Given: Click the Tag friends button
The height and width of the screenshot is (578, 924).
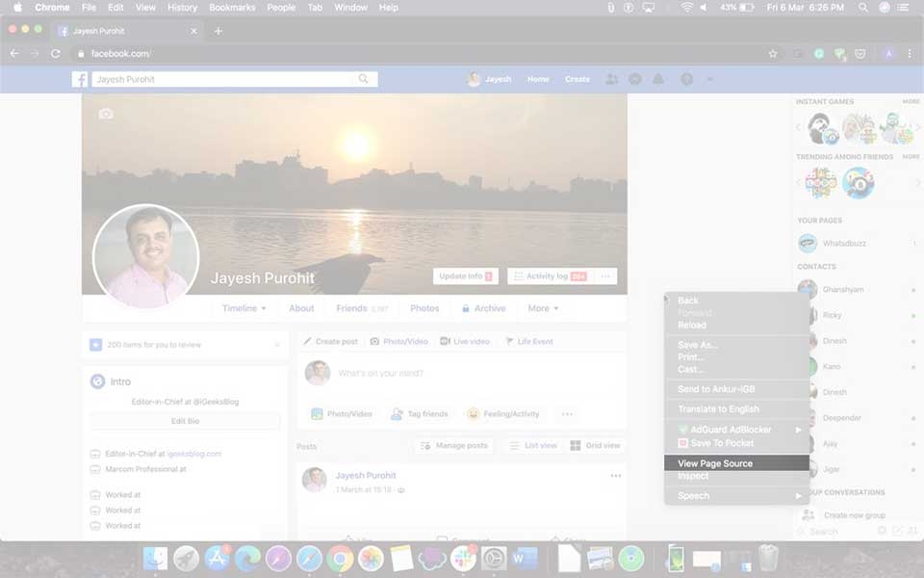Looking at the screenshot, I should (420, 414).
